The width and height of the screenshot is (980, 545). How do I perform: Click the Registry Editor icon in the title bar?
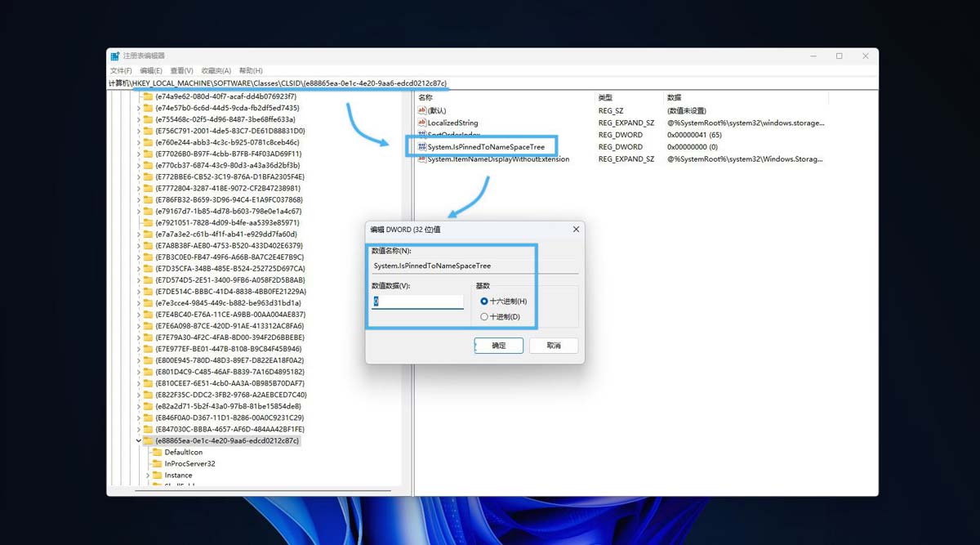(x=115, y=56)
